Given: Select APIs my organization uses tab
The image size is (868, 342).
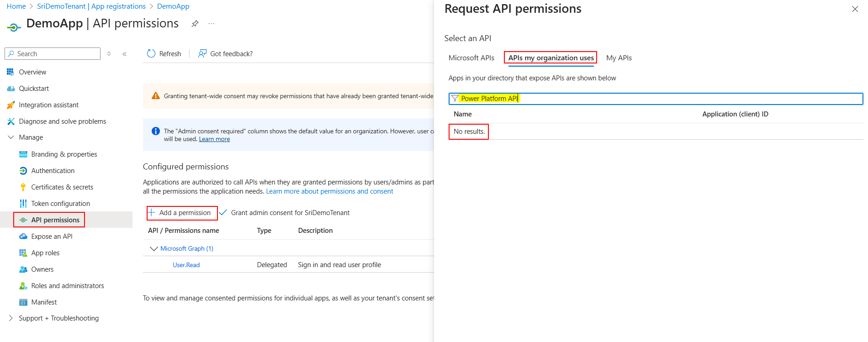Looking at the screenshot, I should [x=551, y=58].
